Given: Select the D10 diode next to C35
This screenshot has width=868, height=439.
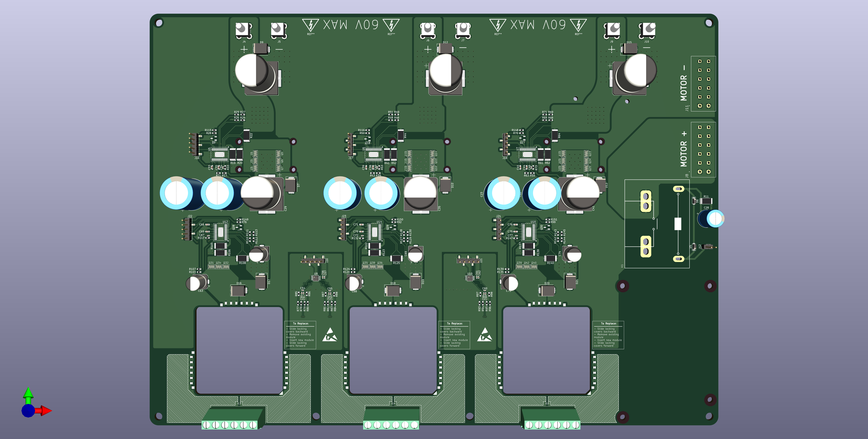Looking at the screenshot, I should tap(445, 185).
